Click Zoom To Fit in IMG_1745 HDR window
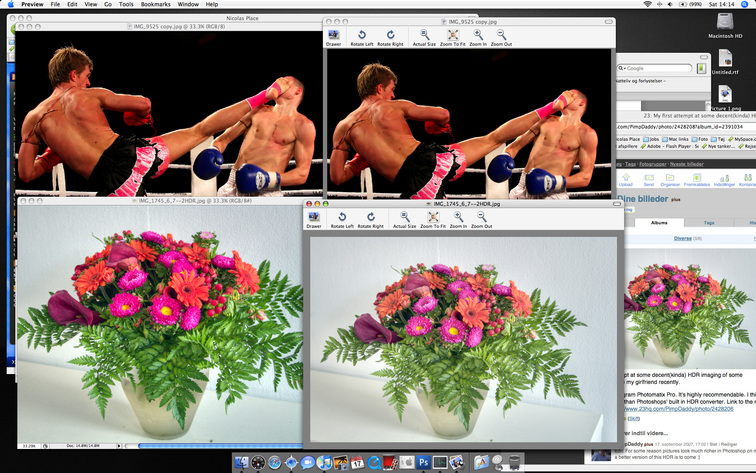Viewport: 756px width, 473px height. pos(433,220)
